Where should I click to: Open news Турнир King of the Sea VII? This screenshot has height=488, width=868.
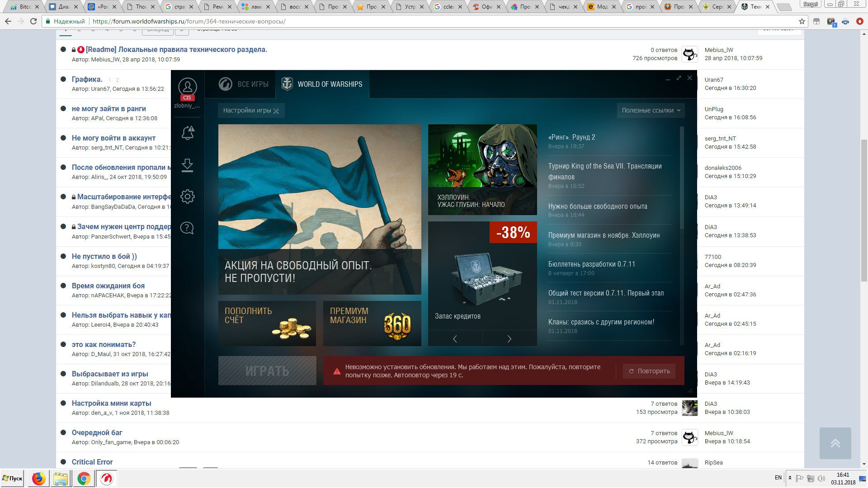[x=605, y=171]
